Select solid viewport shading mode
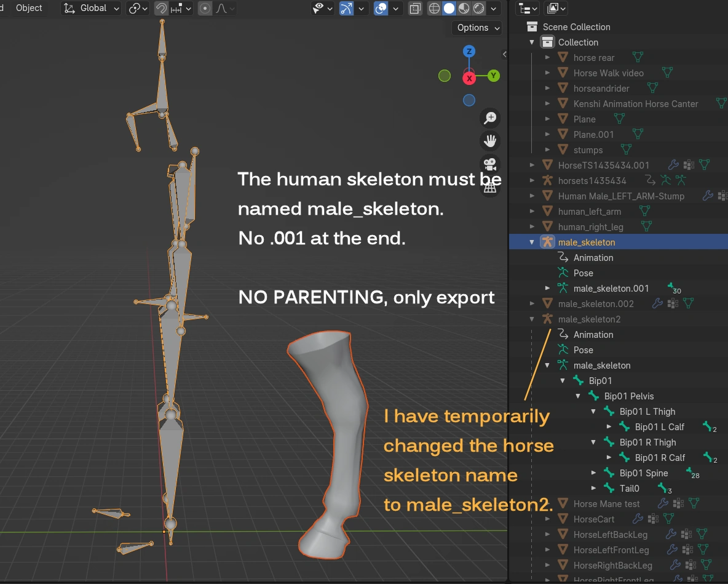Screen dimensions: 728x584 pos(449,9)
